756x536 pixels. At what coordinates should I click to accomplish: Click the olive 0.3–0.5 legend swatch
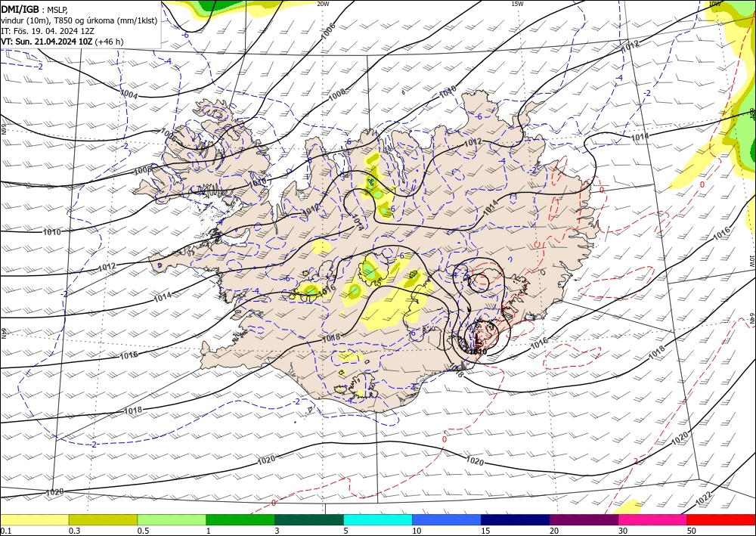pos(103,519)
